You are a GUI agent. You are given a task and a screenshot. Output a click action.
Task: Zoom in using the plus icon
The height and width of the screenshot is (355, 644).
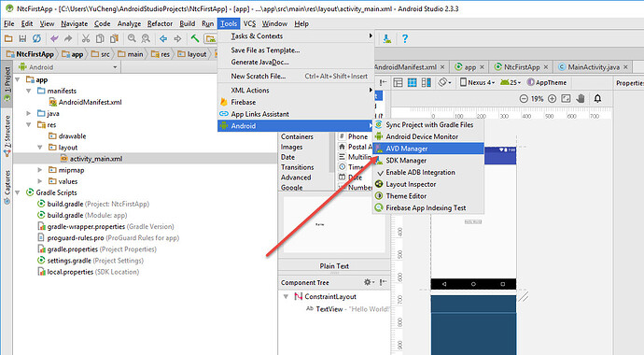click(552, 99)
